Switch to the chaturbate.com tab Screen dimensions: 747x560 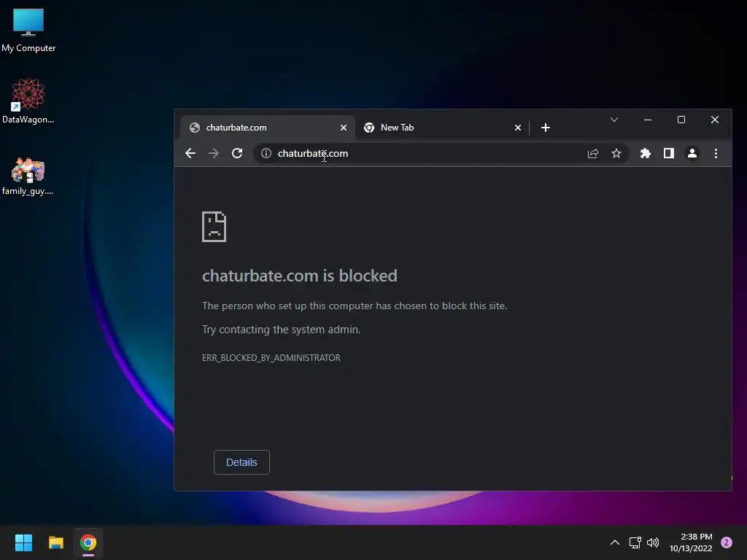tap(267, 128)
